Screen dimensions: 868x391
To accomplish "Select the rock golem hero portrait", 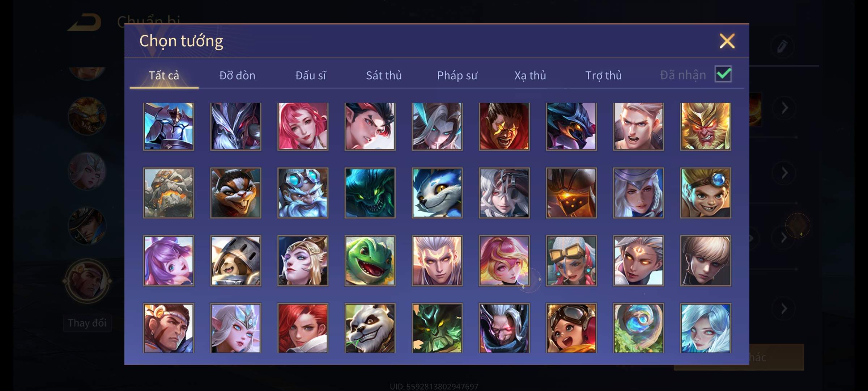I will point(169,193).
